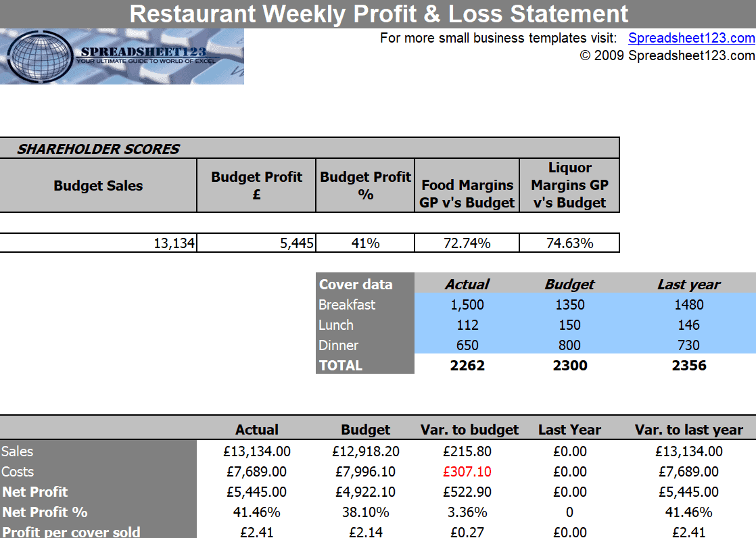This screenshot has height=538, width=756.
Task: Click the Food Margins 72.74% cell
Action: [x=467, y=243]
